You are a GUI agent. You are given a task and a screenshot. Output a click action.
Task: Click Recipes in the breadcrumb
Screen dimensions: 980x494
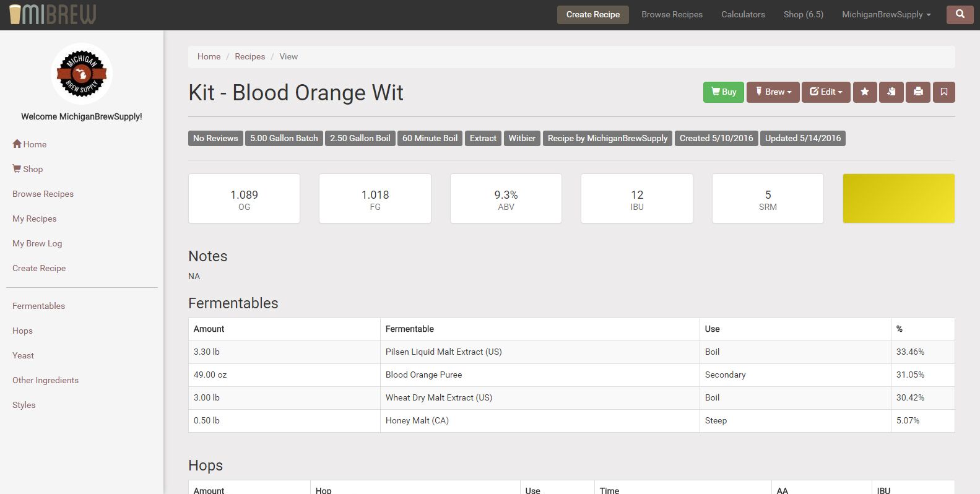(249, 56)
